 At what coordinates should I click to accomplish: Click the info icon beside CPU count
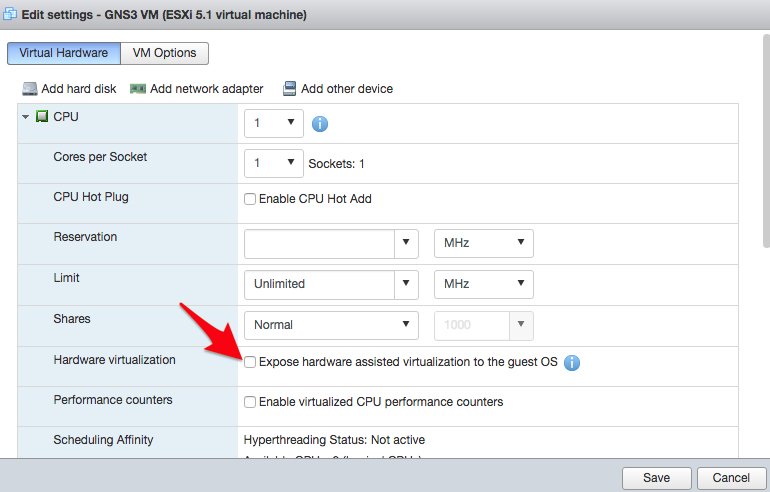tap(320, 124)
